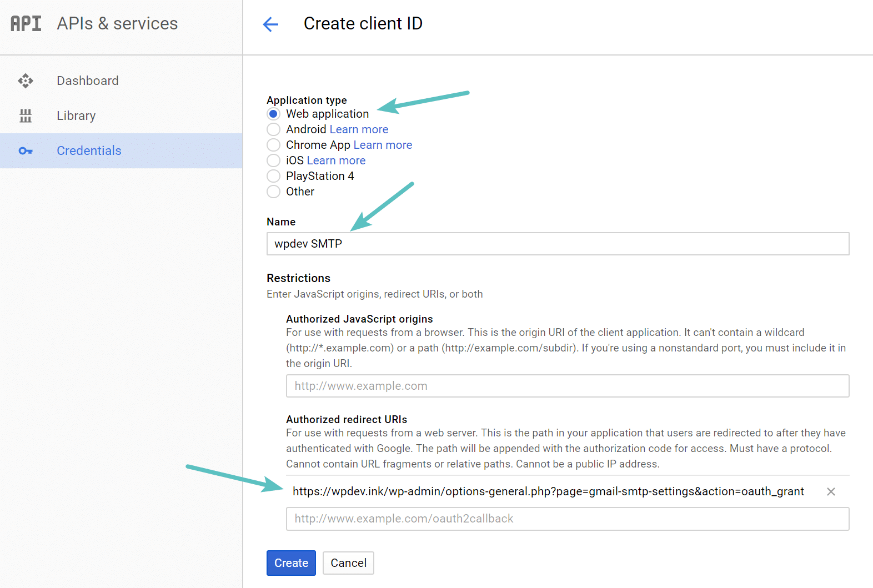Click the API logo icon
This screenshot has height=588, width=873.
pos(26,23)
